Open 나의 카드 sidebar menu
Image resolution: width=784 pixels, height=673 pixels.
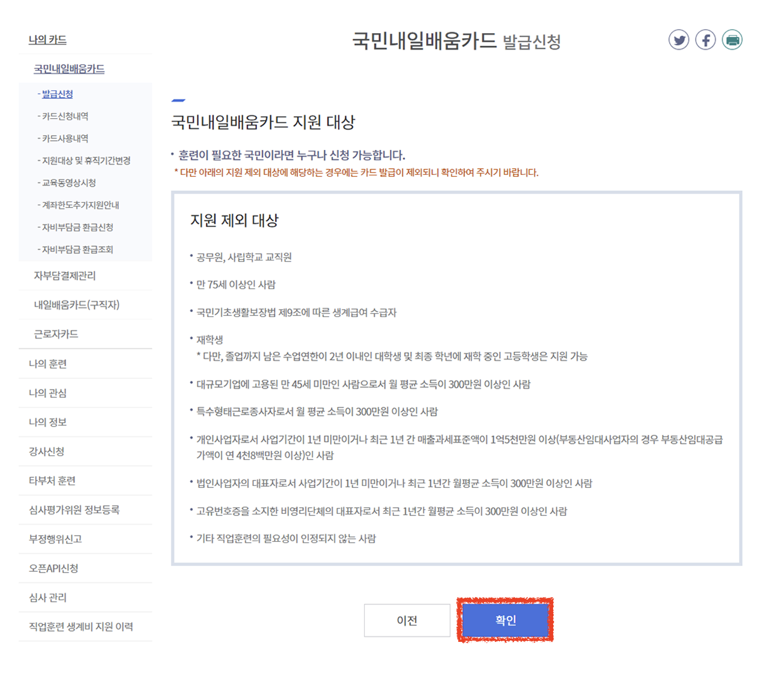click(x=47, y=40)
